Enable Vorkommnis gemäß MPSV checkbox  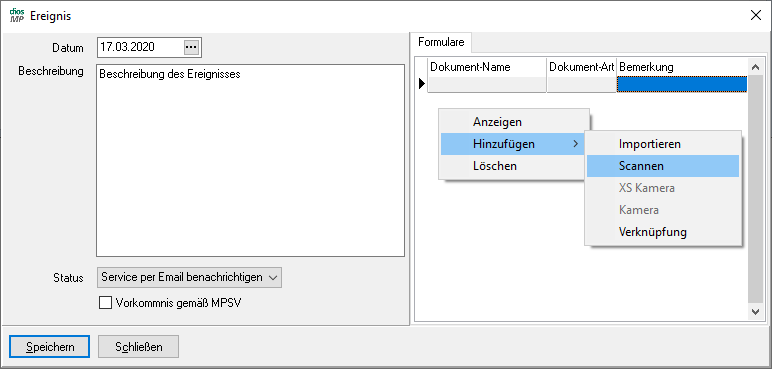[x=105, y=302]
